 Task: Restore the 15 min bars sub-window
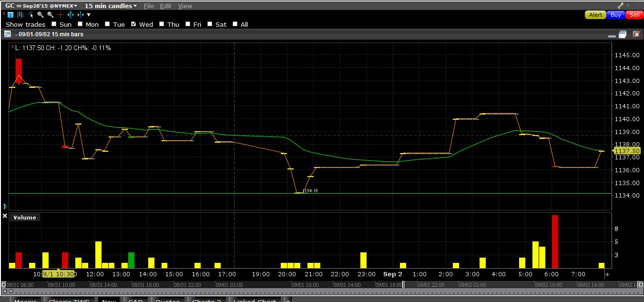point(623,34)
